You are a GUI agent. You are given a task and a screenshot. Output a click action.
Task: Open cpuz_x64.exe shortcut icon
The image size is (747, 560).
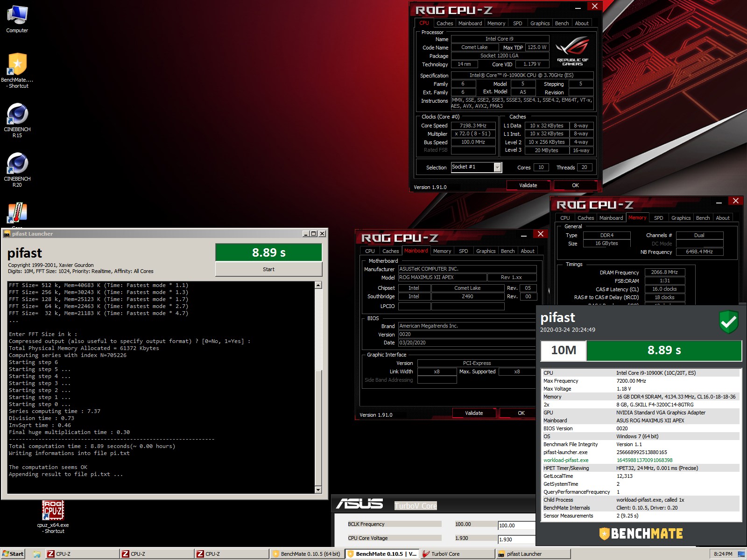(x=53, y=517)
